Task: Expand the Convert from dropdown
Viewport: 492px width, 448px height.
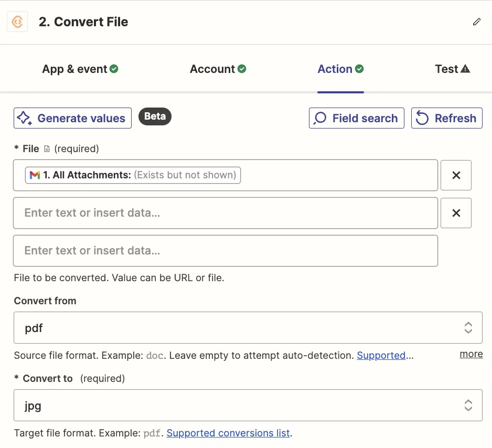Action: pyautogui.click(x=248, y=328)
